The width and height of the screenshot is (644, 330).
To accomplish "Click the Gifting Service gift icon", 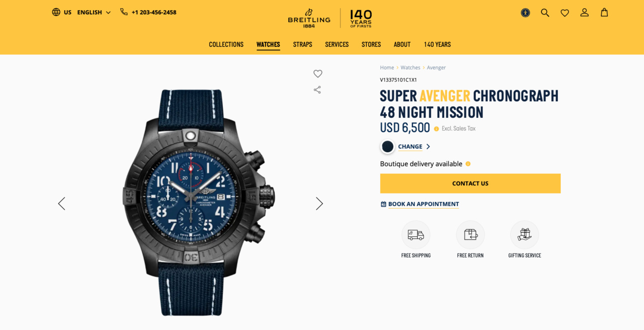I will (x=524, y=235).
